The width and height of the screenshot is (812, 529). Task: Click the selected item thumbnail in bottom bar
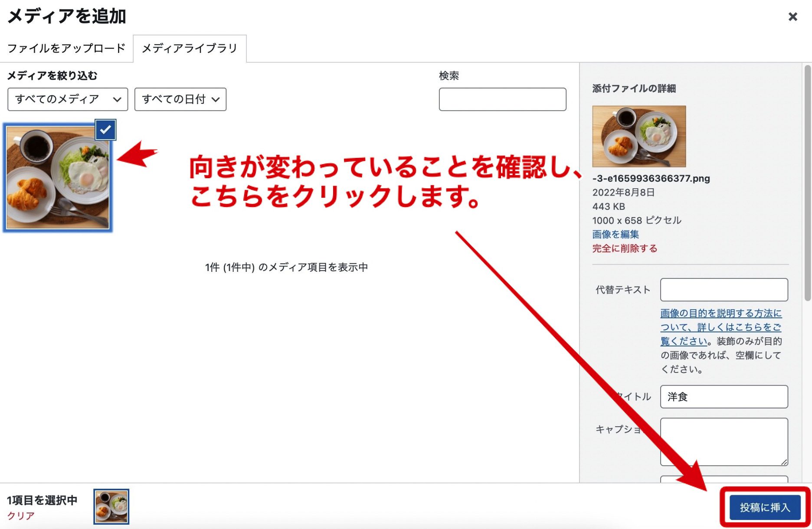pyautogui.click(x=111, y=506)
